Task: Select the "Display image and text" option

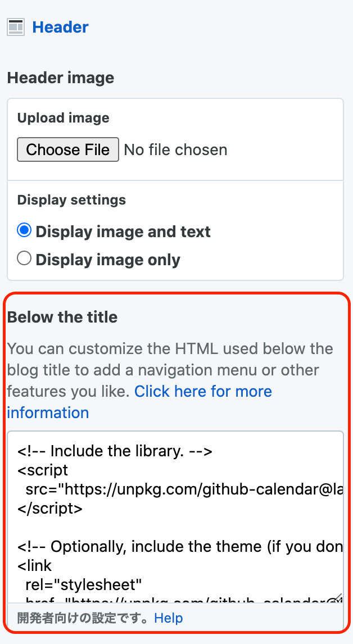Action: tap(24, 230)
